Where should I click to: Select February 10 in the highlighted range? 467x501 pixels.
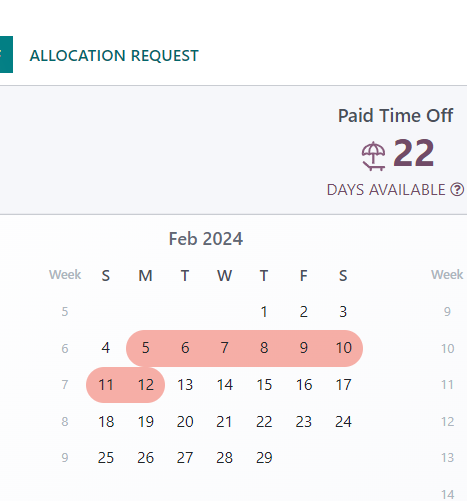[x=344, y=348]
